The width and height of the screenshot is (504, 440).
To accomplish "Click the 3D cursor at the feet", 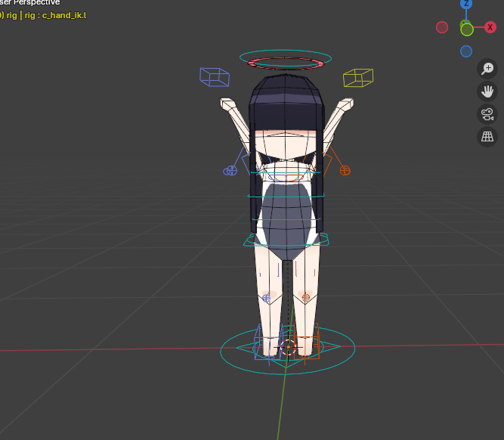I will [x=287, y=348].
